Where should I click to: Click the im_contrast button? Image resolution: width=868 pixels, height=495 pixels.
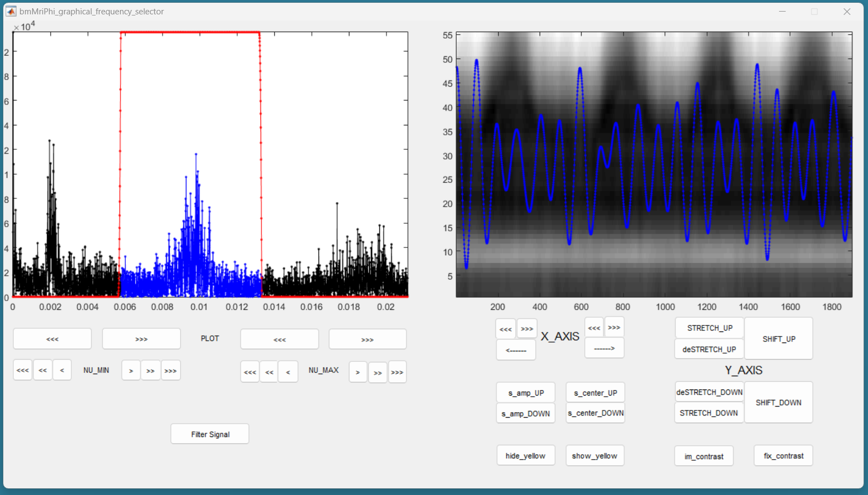(703, 456)
